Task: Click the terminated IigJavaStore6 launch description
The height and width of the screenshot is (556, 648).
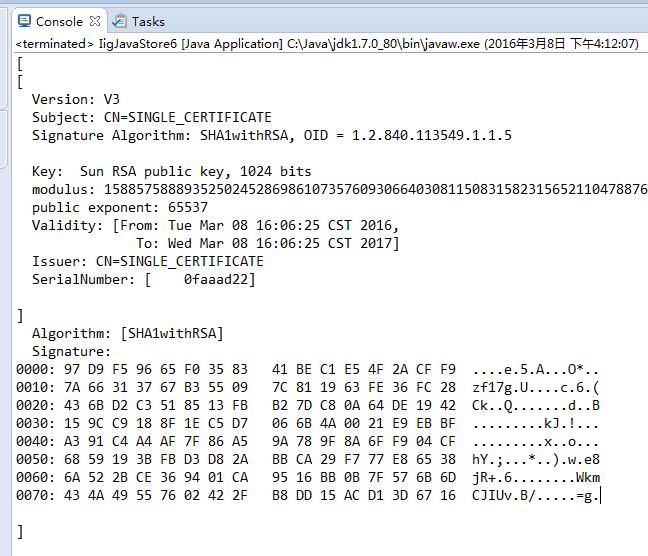Action: [x=327, y=43]
